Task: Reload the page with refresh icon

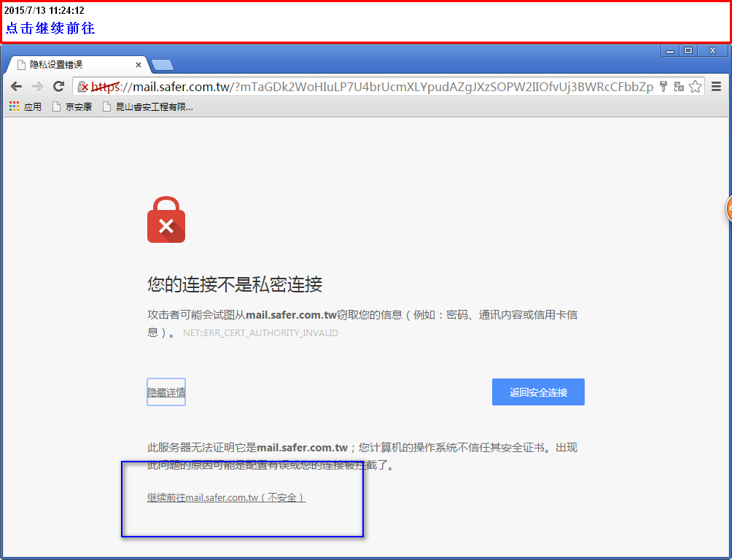Action: click(x=58, y=86)
